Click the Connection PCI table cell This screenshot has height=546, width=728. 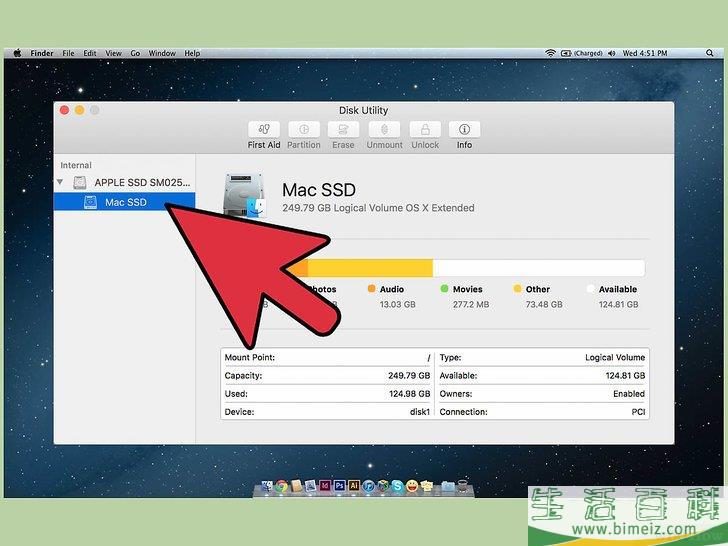point(542,411)
